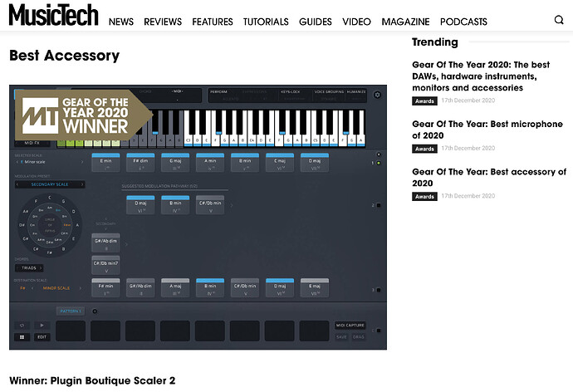The height and width of the screenshot is (392, 573).
Task: Open the MINOR SCALE destination scale selector
Action: (56, 288)
